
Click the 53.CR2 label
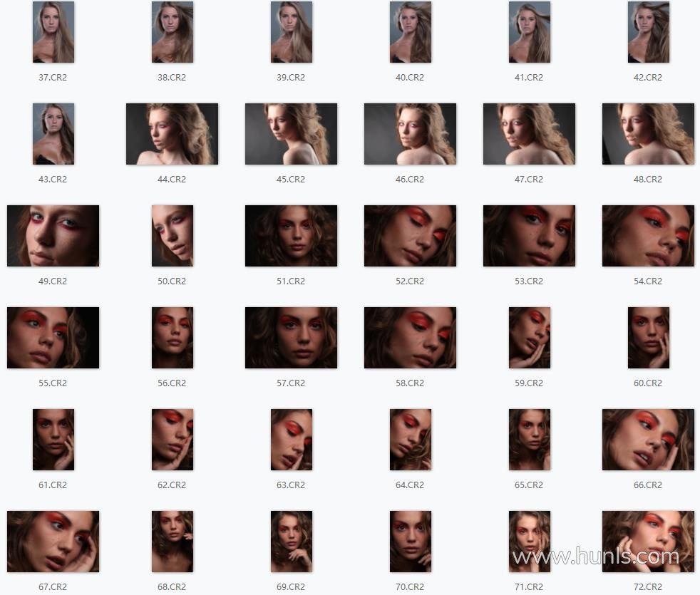pos(529,281)
